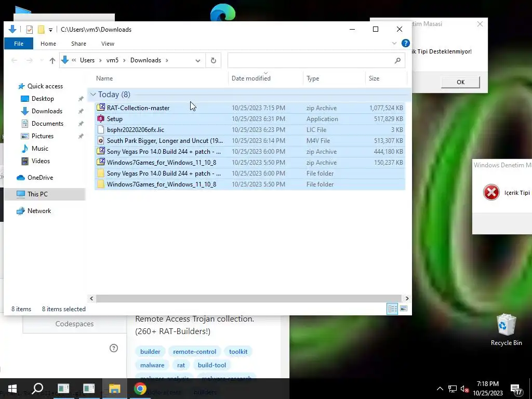Switch to the Share ribbon tab

(79, 44)
